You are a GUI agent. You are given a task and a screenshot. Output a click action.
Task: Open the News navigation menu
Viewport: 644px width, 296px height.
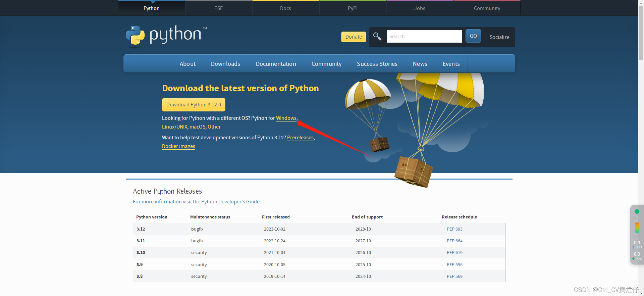[x=420, y=64]
